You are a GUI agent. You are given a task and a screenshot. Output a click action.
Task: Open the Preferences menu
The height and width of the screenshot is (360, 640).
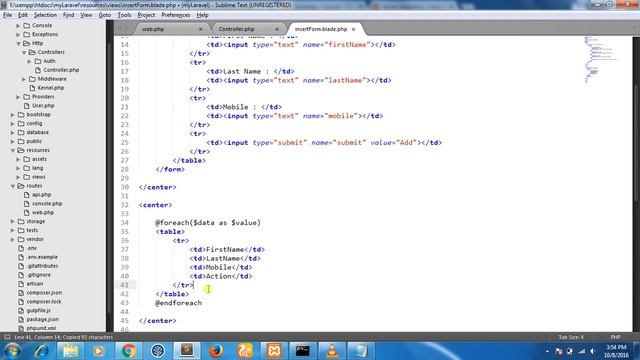176,15
